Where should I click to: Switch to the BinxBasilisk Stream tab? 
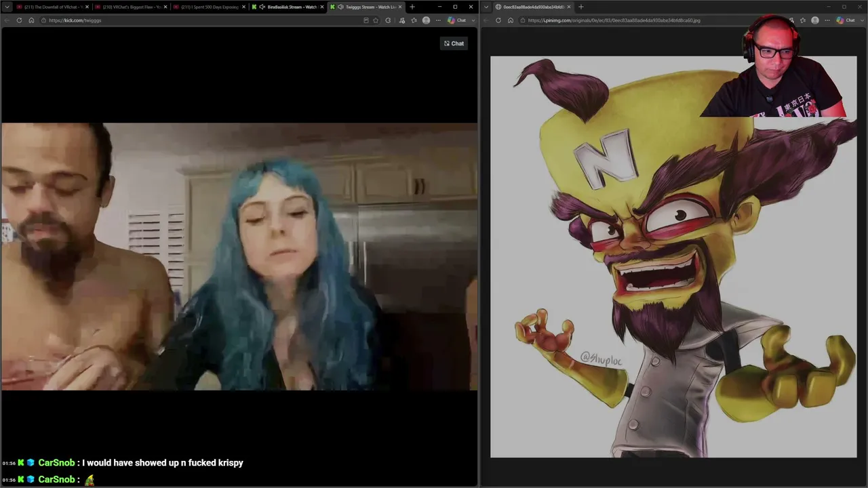coord(288,7)
